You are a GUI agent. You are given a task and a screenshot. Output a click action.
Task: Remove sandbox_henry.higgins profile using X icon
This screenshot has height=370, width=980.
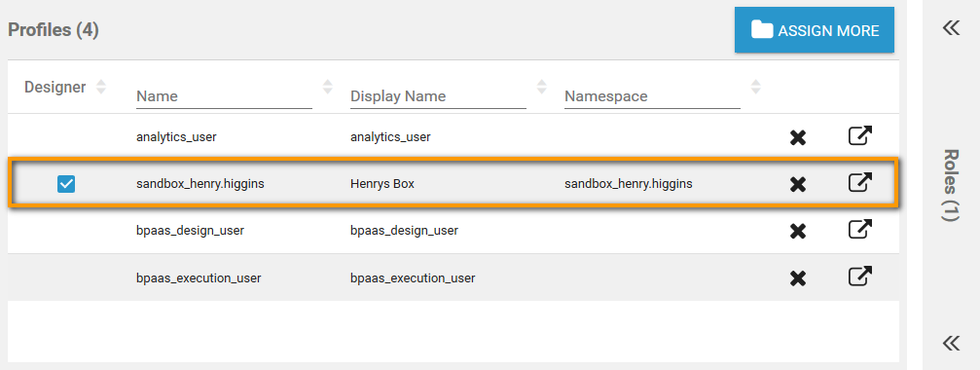797,184
